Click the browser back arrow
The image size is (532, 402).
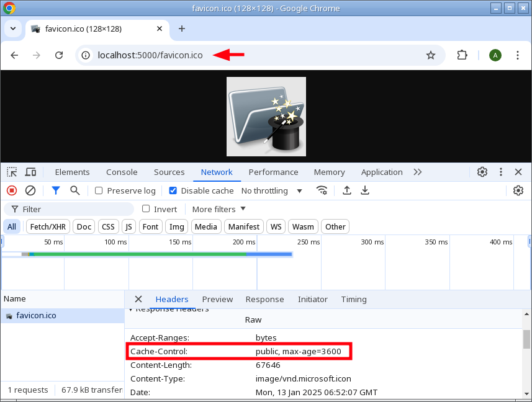tap(14, 55)
